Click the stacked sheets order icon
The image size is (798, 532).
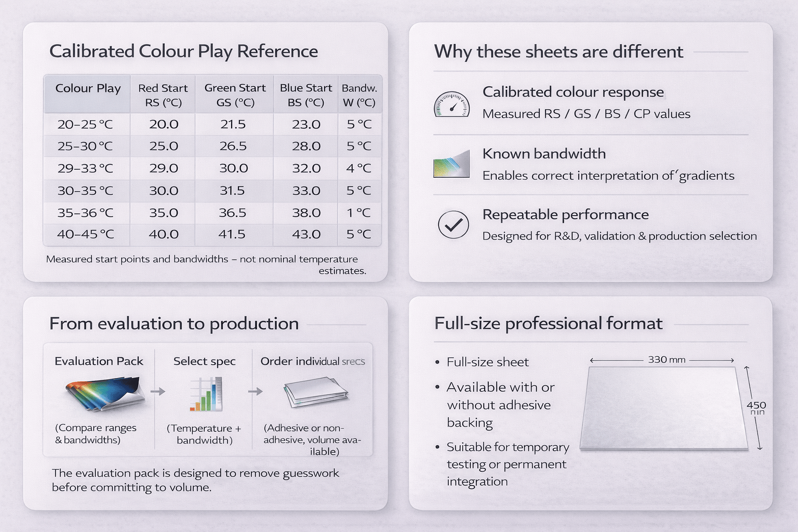pos(315,393)
